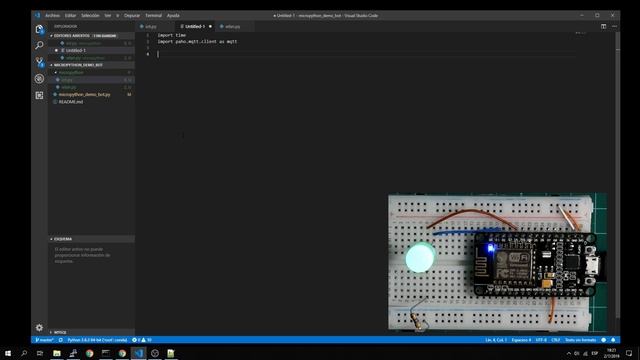Collapse the Editores Abiertos section
Image resolution: width=640 pixels, height=360 pixels.
point(92,36)
